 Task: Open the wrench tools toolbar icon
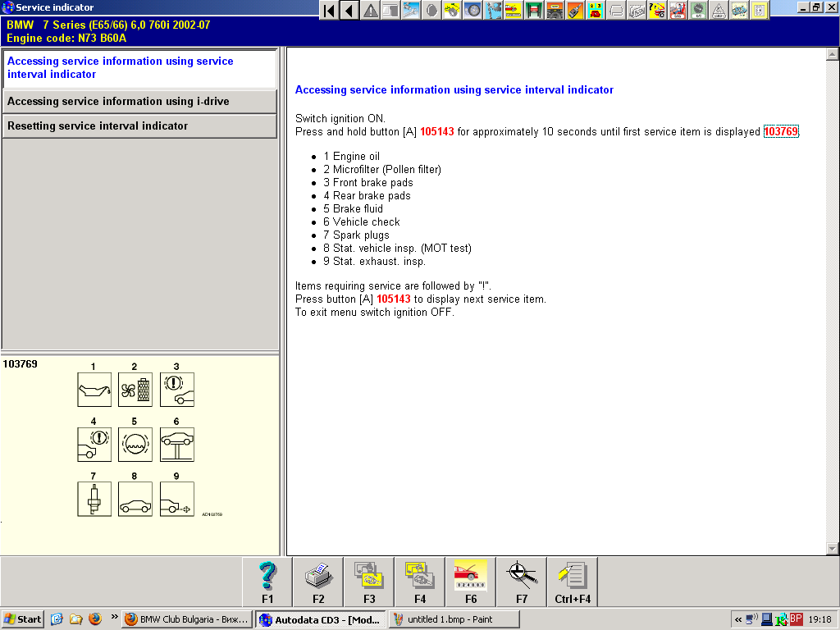coord(412,10)
